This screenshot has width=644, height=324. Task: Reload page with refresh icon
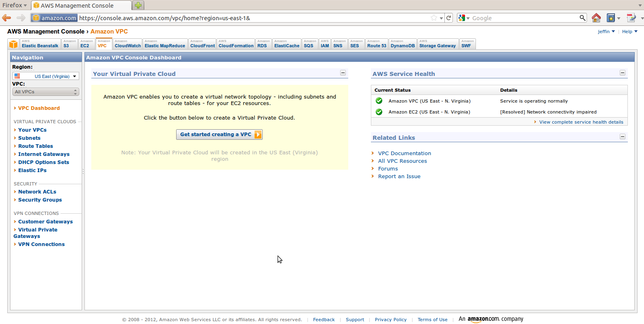448,18
